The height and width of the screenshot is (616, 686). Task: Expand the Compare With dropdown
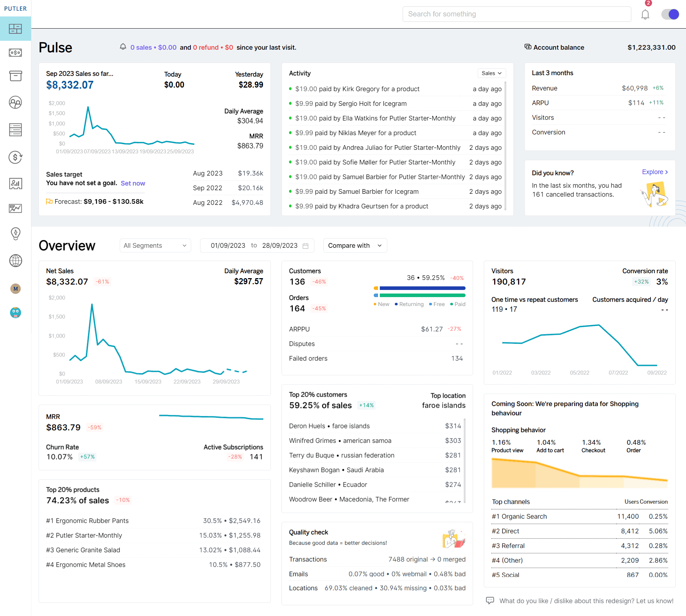(354, 245)
